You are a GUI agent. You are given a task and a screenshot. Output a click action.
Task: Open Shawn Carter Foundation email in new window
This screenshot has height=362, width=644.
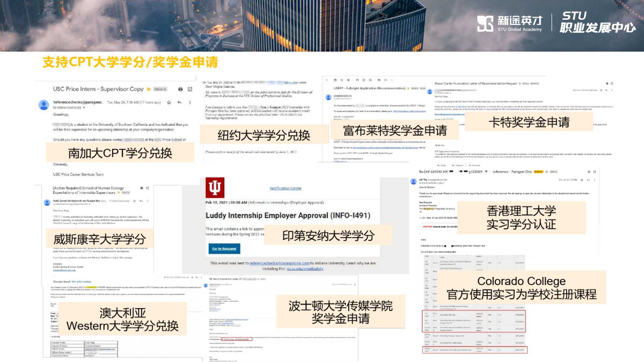pyautogui.click(x=612, y=83)
